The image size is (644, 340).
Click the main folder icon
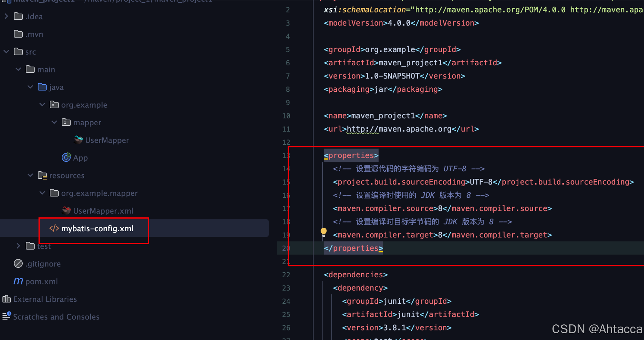30,69
